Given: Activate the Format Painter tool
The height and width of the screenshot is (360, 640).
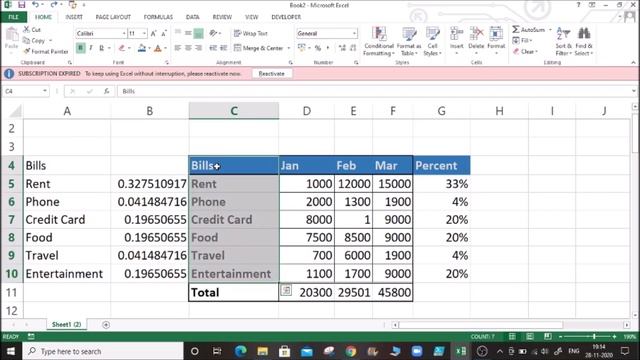Looking at the screenshot, I should point(45,51).
